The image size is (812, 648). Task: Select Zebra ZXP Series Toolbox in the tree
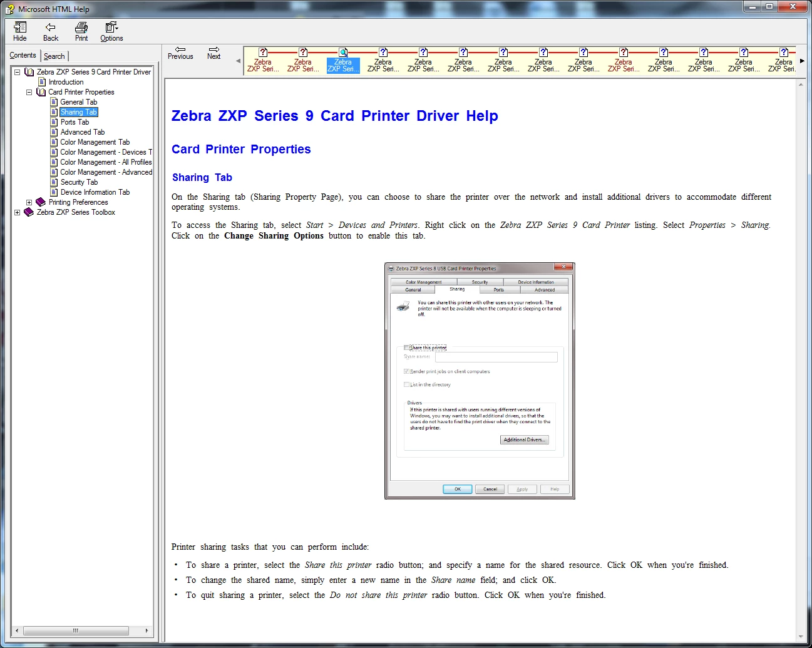coord(76,212)
